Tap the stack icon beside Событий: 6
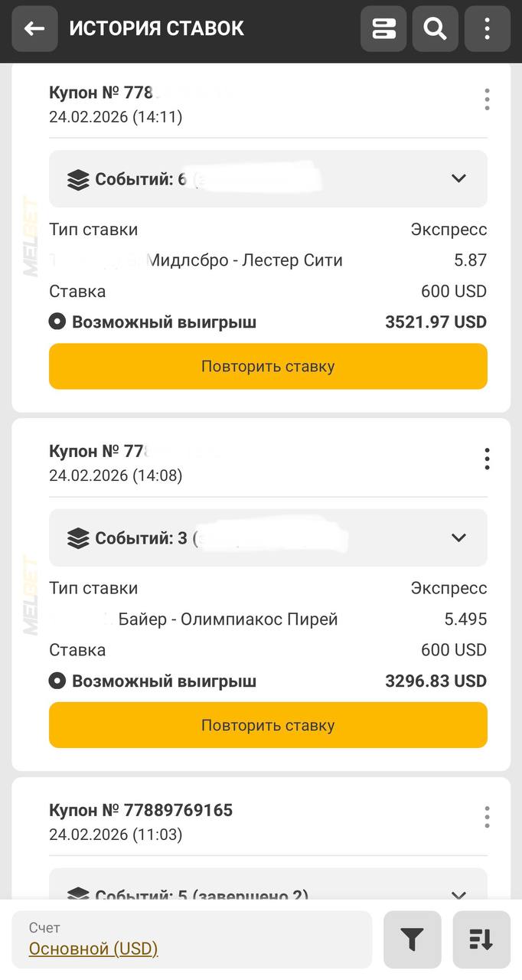522x980 pixels. point(78,180)
